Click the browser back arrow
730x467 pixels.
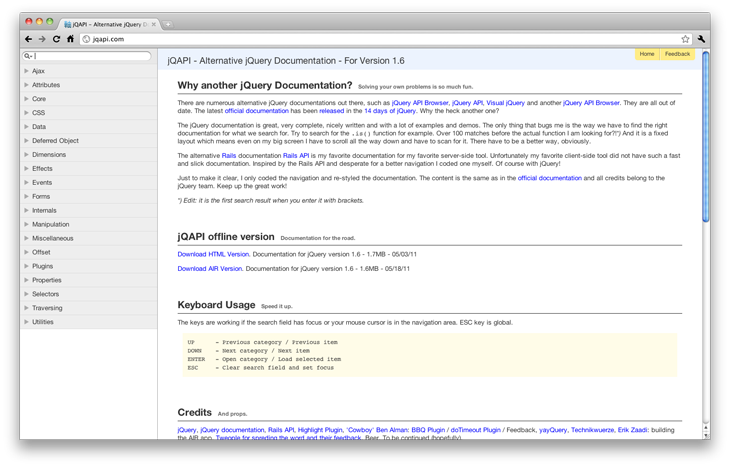click(x=28, y=39)
